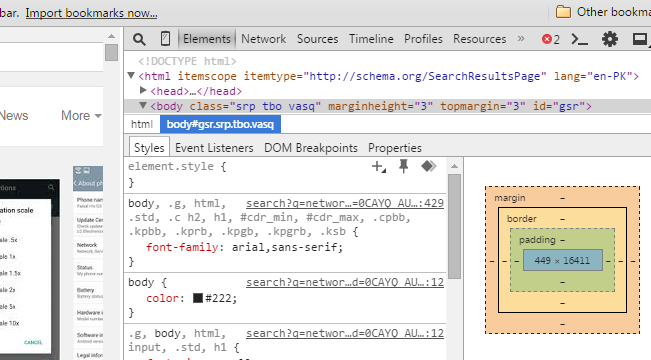651x360 pixels.
Task: Click the News search tab
Action: pos(14,115)
